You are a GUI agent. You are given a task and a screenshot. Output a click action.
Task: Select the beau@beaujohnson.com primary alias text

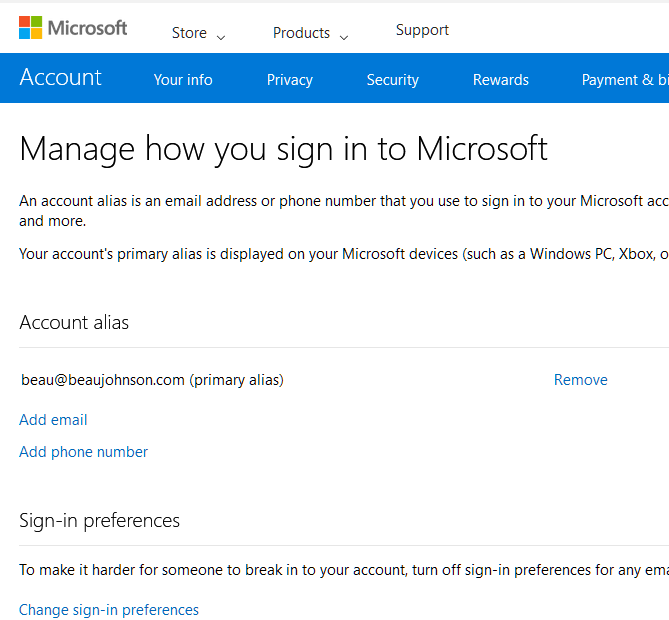[152, 380]
